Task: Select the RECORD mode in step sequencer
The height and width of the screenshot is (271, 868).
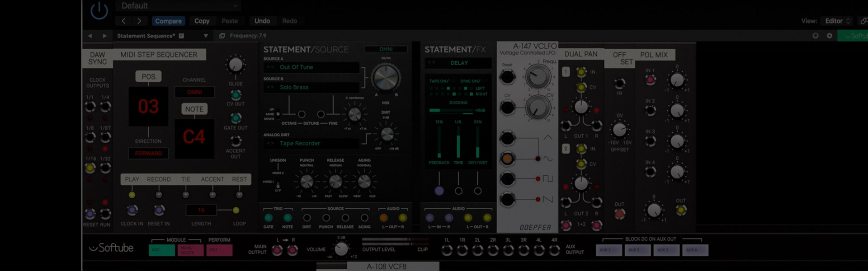Action: coord(159,179)
